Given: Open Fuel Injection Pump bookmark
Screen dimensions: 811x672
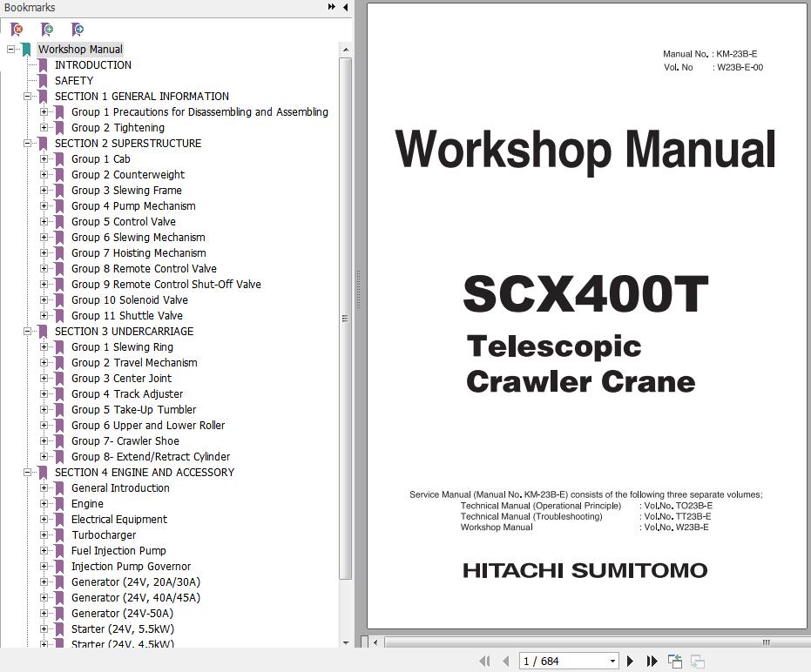Looking at the screenshot, I should pyautogui.click(x=118, y=551).
